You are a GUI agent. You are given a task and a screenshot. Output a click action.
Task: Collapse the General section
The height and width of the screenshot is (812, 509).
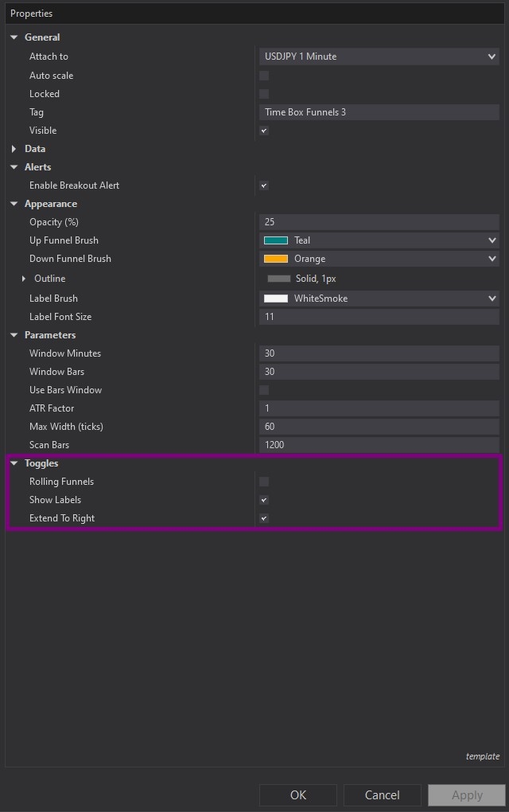(x=14, y=37)
